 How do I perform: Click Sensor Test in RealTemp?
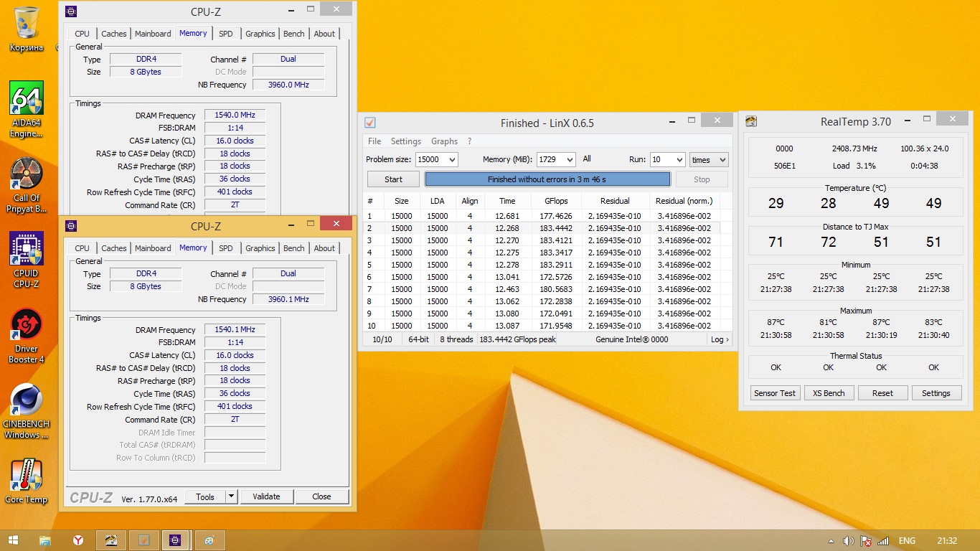[x=775, y=393]
